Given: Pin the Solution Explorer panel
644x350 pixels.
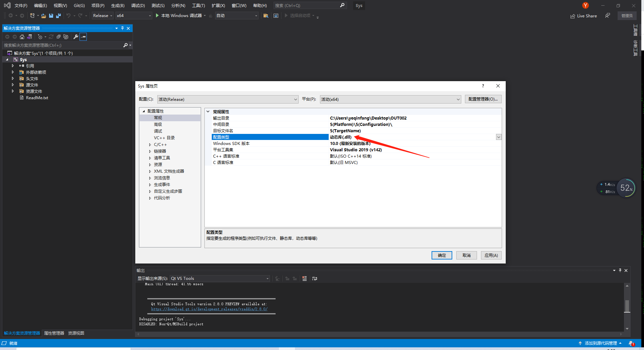Looking at the screenshot, I should point(123,28).
